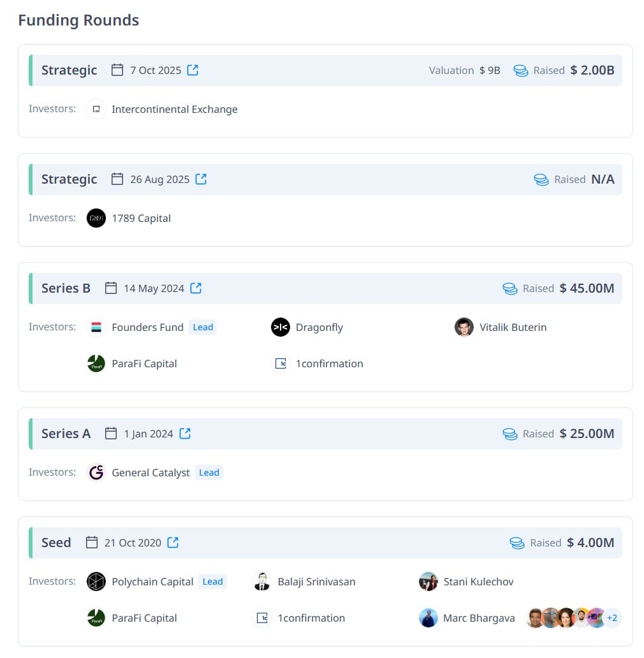Open external link for Series A 1 Jan 2024
This screenshot has width=644, height=658.
coord(185,434)
